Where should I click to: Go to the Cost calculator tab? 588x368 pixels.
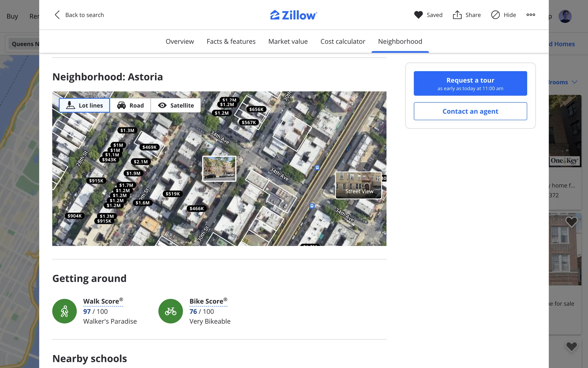pyautogui.click(x=343, y=41)
